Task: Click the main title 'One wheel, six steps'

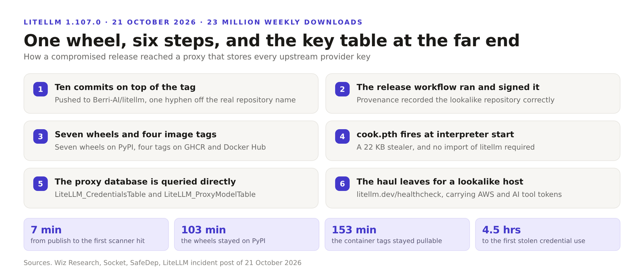Action: pos(272,41)
